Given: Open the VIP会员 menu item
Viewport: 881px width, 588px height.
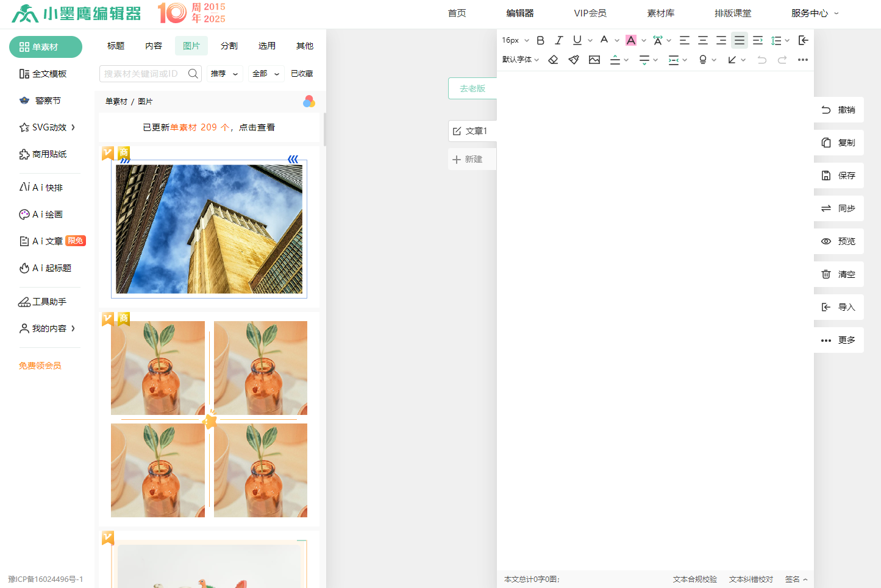Looking at the screenshot, I should pos(590,13).
